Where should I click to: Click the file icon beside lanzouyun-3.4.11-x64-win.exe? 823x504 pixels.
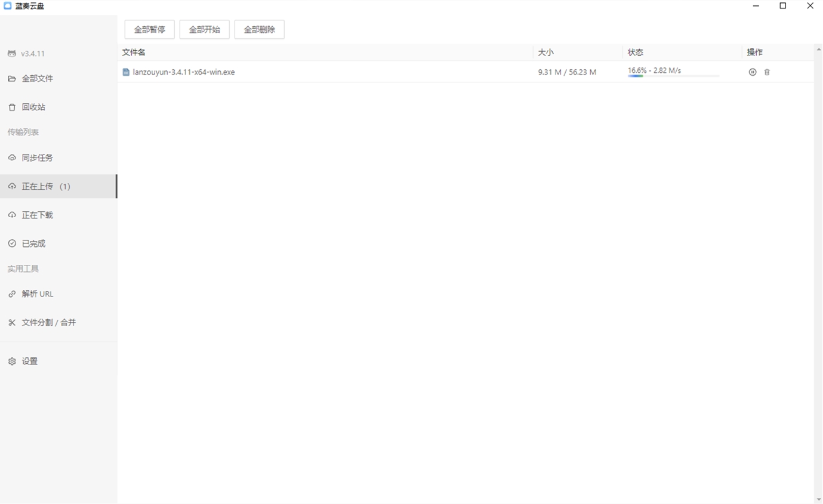click(x=126, y=72)
